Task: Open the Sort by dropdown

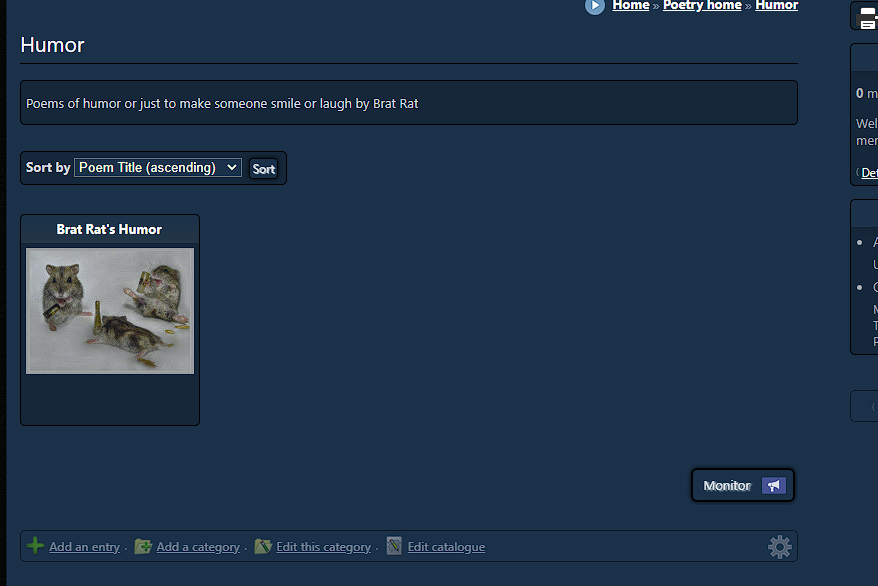Action: (x=158, y=167)
